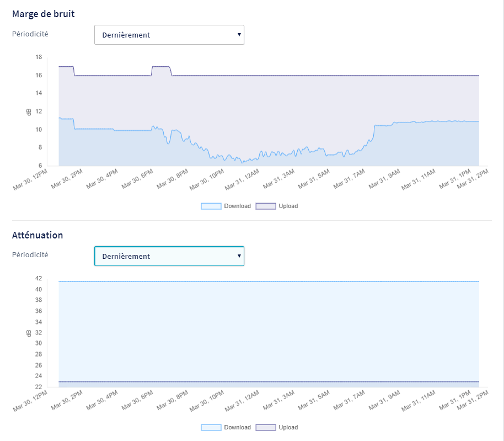The height and width of the screenshot is (441, 504).
Task: Hide the Upload series via the Atténuation legend label
Action: click(288, 428)
